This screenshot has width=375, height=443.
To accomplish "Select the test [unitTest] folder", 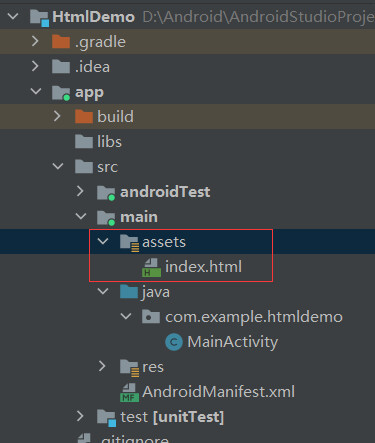I will [x=160, y=417].
